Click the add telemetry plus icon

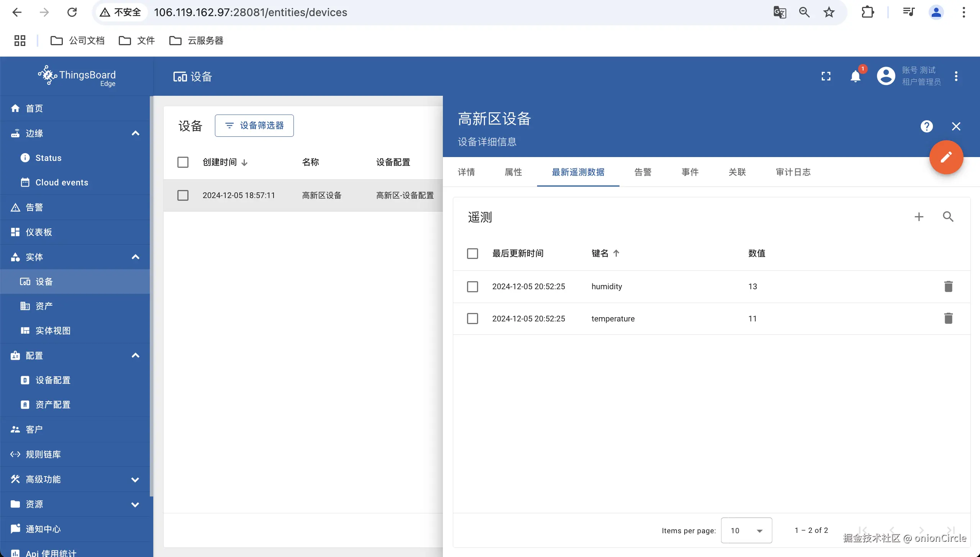click(919, 217)
